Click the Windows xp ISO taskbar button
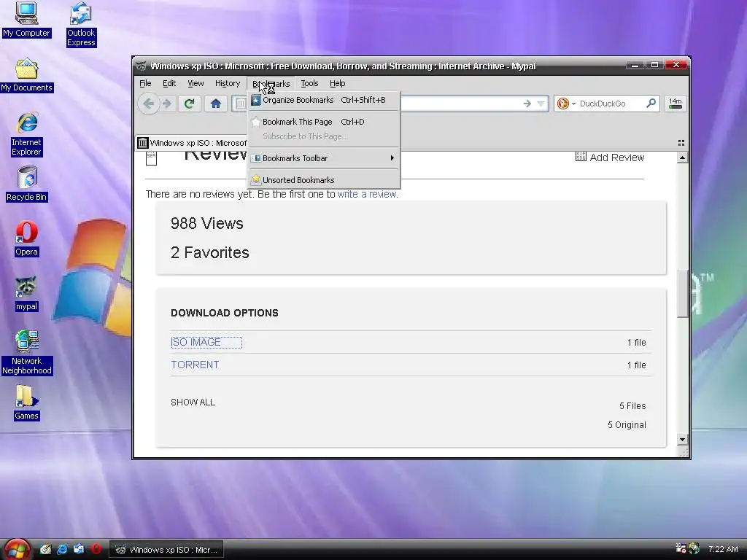 167,550
